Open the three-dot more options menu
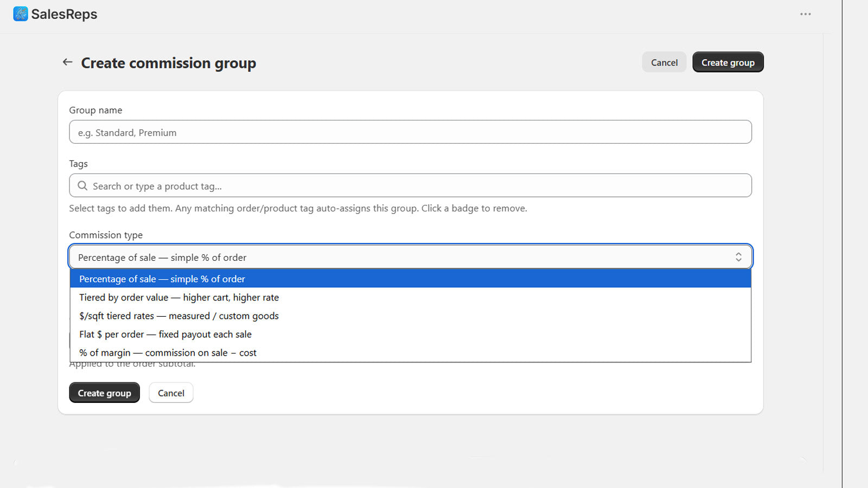Screen dimensions: 868x488 (806, 14)
